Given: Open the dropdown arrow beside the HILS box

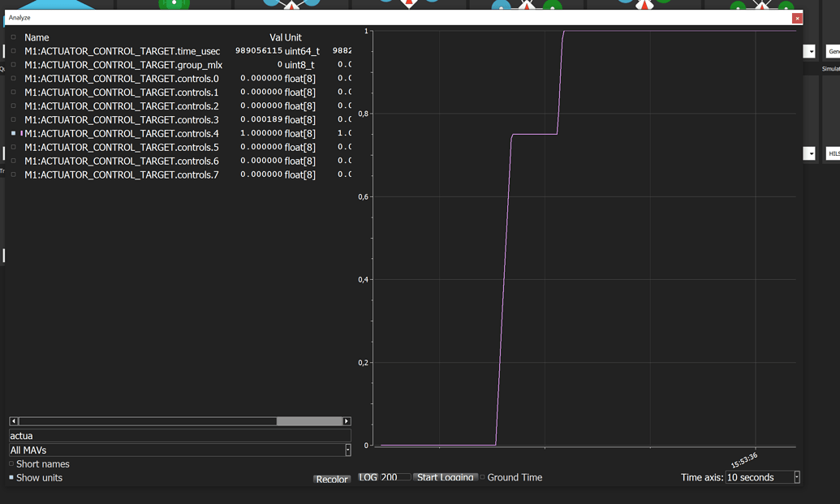Looking at the screenshot, I should pos(811,153).
